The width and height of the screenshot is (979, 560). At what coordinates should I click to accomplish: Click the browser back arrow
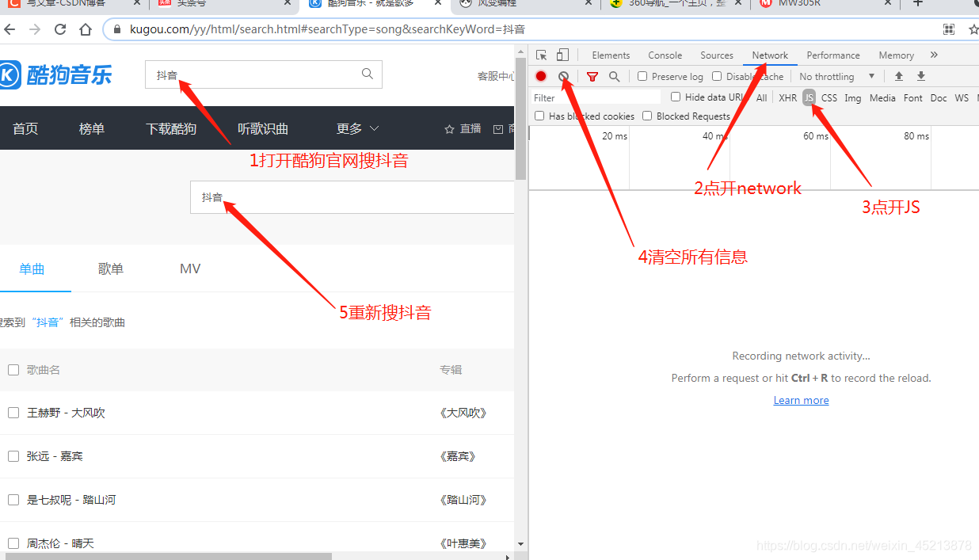[10, 29]
